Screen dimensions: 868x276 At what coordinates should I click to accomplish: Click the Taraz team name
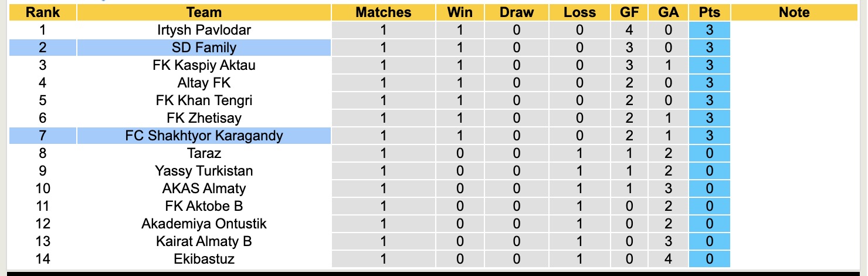[x=204, y=153]
